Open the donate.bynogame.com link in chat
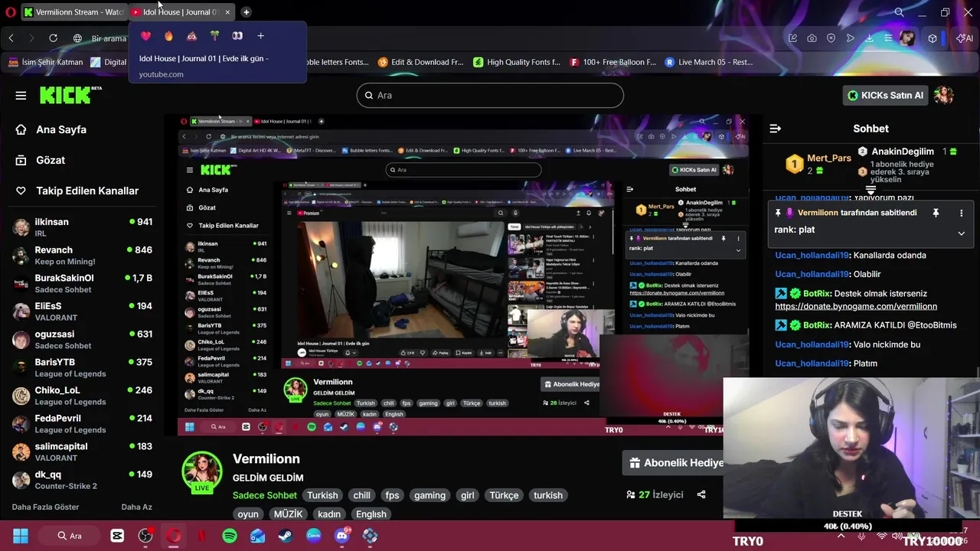Image resolution: width=980 pixels, height=551 pixels. coord(856,306)
